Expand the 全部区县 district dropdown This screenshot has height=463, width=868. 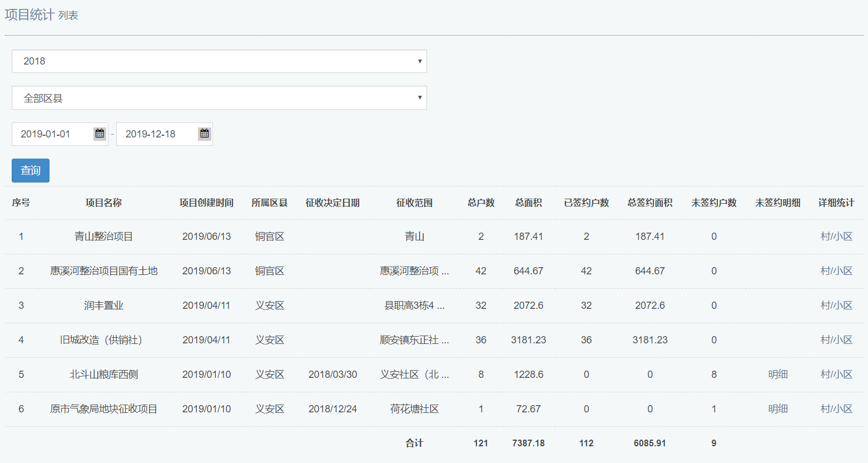(219, 98)
